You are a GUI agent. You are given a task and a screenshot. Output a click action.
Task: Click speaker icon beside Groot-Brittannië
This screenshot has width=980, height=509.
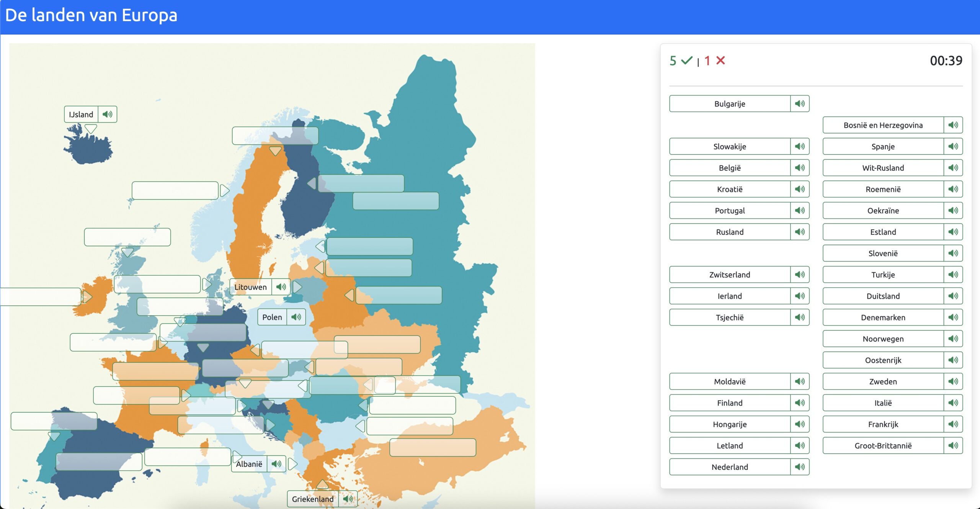pyautogui.click(x=953, y=445)
